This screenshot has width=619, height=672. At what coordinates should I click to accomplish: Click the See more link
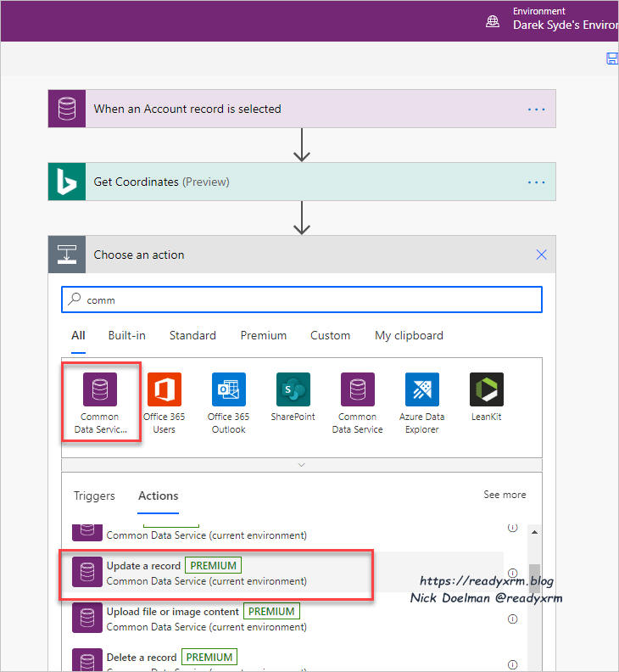pos(505,495)
